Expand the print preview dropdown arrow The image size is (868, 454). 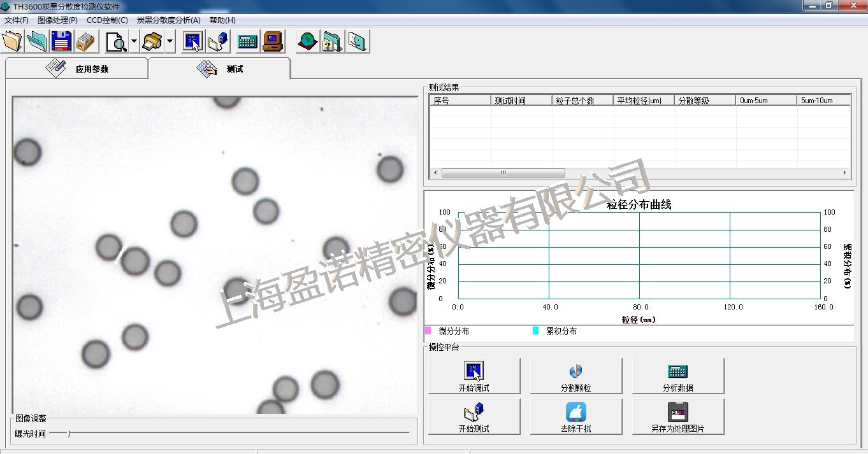[x=134, y=42]
